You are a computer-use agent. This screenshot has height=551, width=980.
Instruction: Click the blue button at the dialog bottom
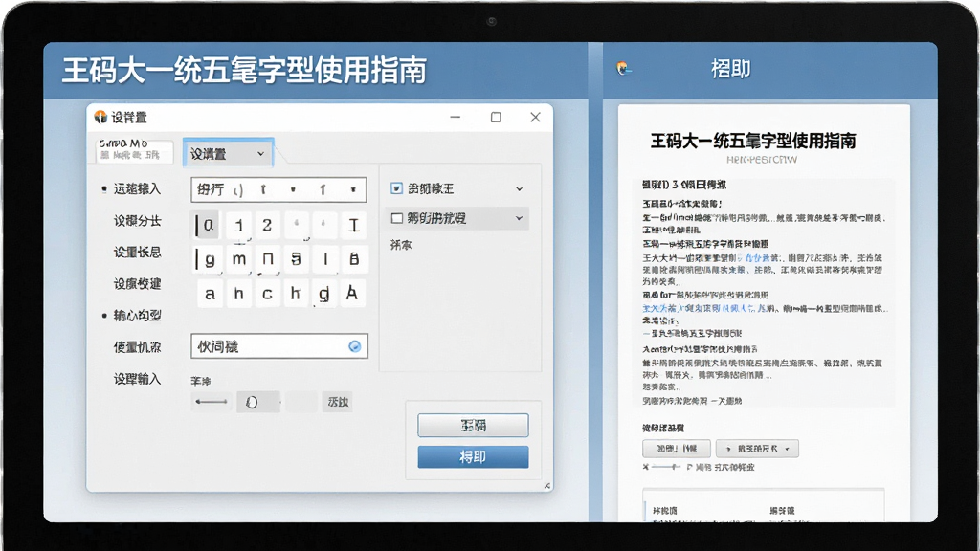[x=473, y=456]
